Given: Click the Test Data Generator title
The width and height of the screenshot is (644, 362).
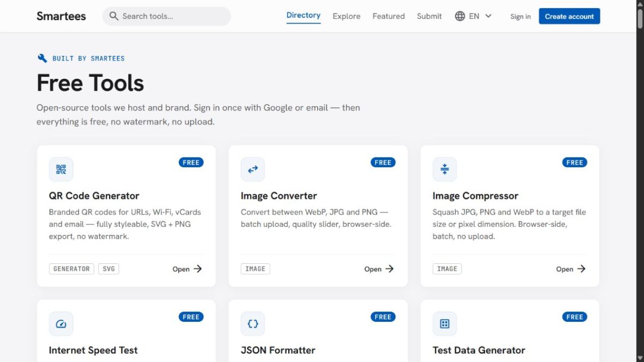Looking at the screenshot, I should (479, 350).
